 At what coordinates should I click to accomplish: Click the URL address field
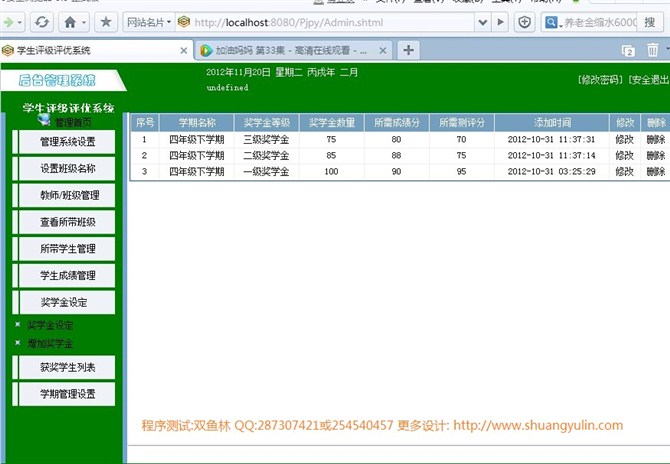point(327,22)
